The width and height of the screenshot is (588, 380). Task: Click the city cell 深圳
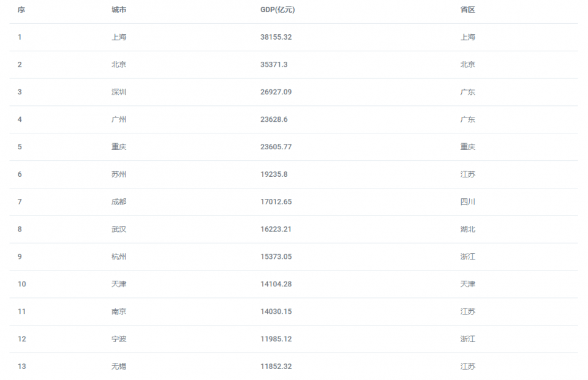click(118, 92)
